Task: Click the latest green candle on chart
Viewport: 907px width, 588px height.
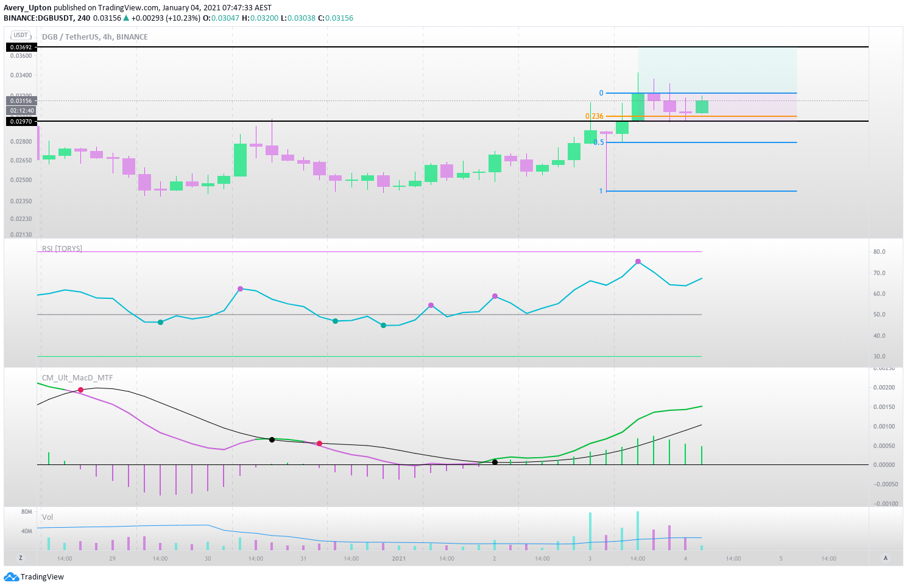Action: 702,107
